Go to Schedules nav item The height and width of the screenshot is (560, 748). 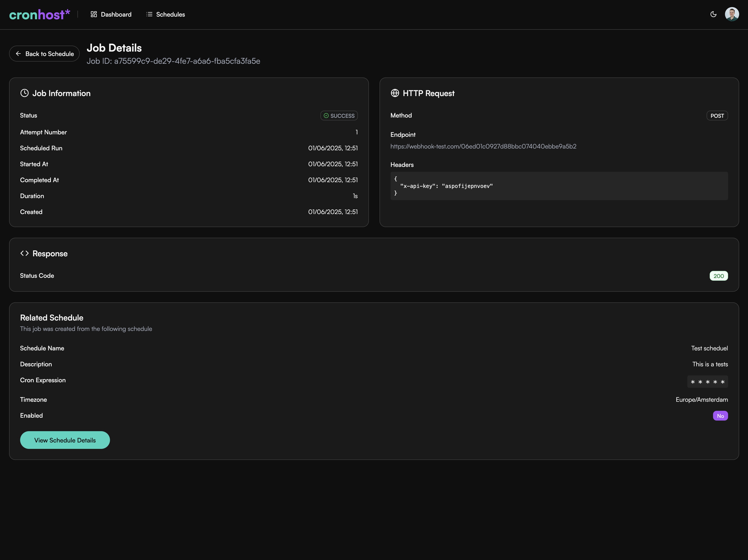[170, 15]
